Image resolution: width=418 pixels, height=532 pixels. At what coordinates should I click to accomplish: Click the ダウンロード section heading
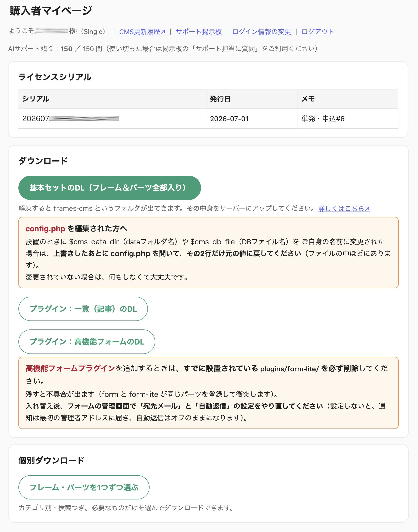[x=43, y=161]
